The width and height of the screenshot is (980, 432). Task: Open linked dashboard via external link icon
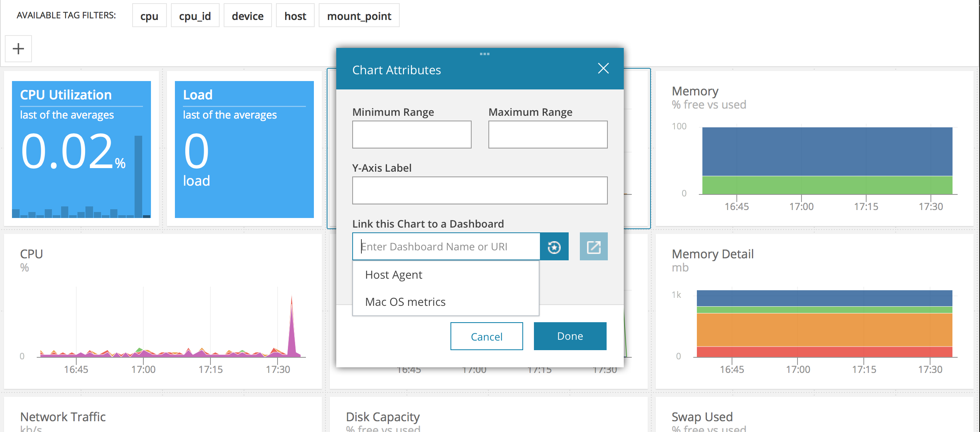tap(593, 246)
